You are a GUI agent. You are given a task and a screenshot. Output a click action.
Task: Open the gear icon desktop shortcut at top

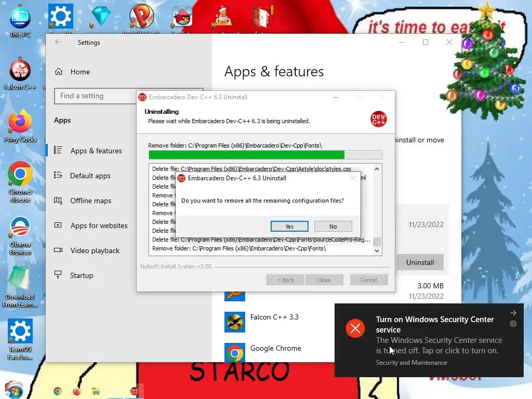click(x=61, y=16)
